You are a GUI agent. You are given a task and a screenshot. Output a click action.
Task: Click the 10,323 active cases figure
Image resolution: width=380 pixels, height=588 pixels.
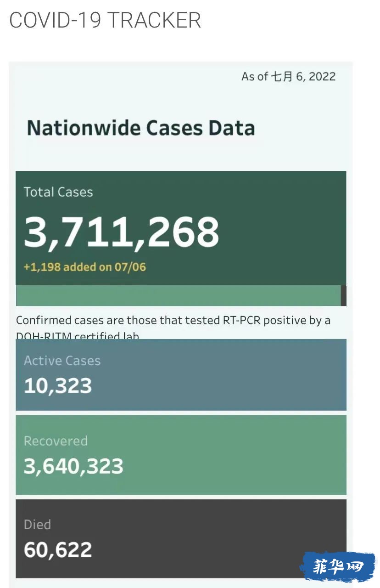[x=58, y=386]
